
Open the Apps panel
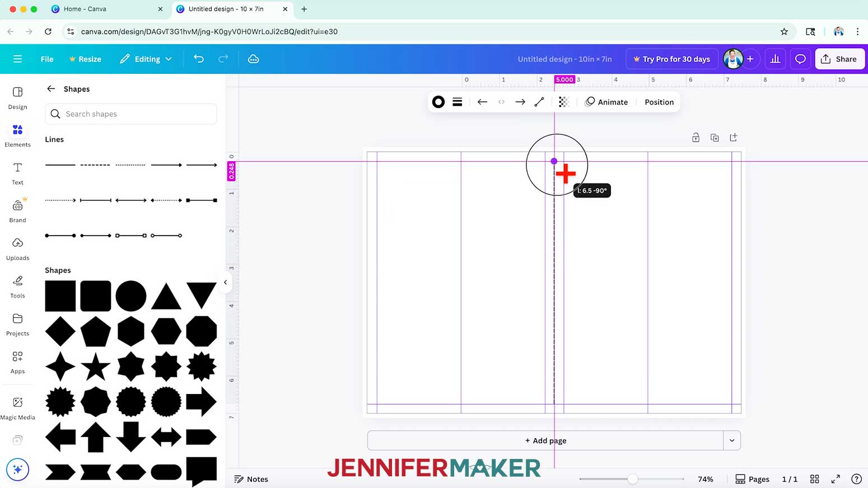click(17, 362)
